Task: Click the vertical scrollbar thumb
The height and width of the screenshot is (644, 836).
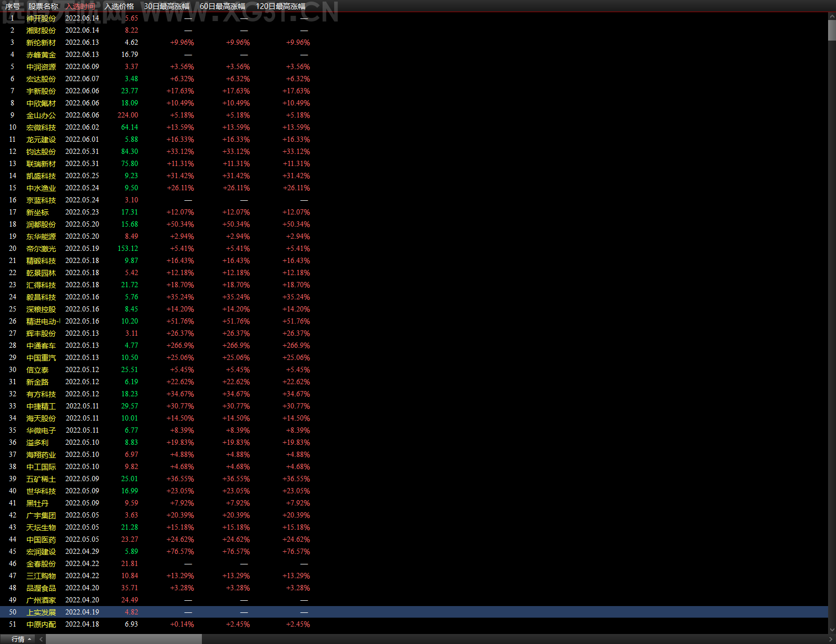Action: [x=832, y=31]
